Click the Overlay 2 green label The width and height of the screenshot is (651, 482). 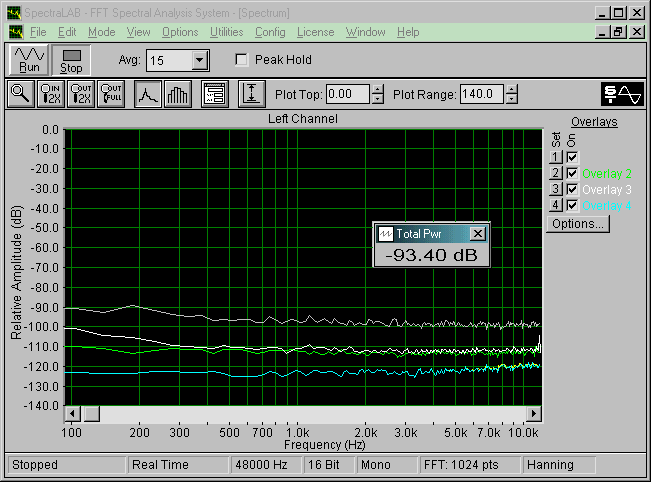click(607, 174)
